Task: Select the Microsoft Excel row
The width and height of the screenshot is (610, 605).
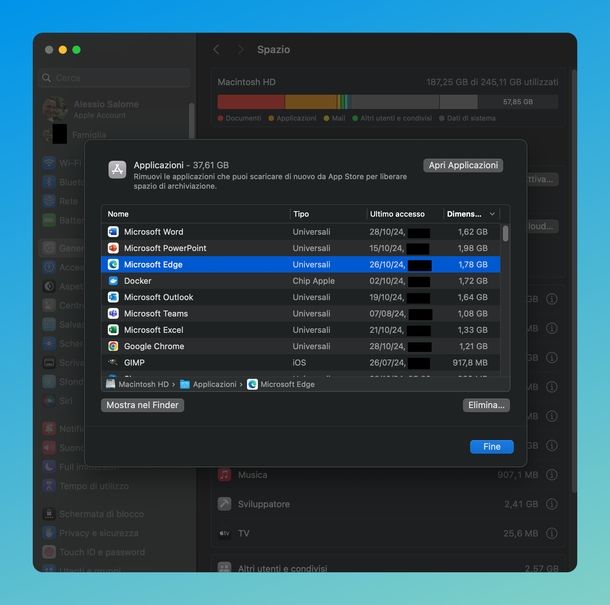Action: 300,330
